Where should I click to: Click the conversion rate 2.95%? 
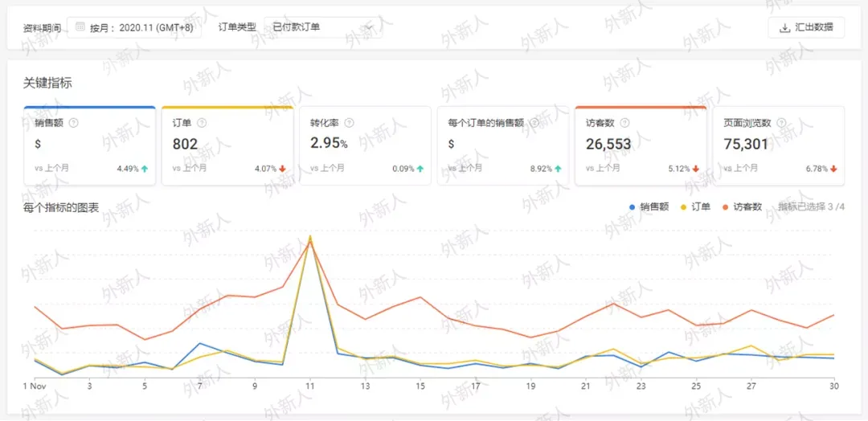(x=329, y=144)
